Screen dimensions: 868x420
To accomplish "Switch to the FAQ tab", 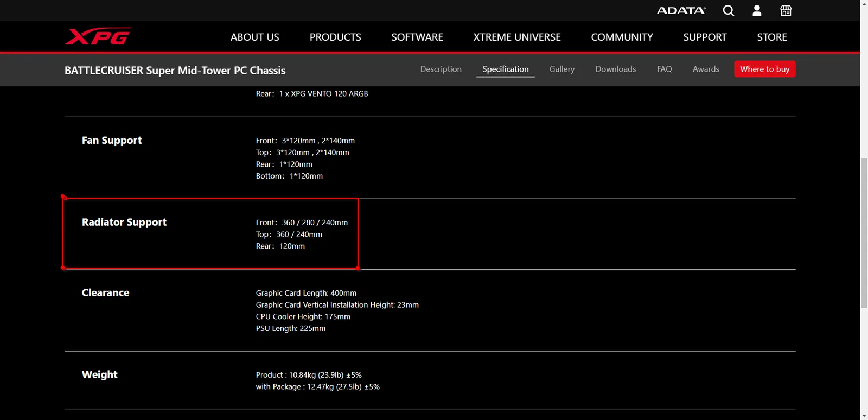I will [664, 69].
